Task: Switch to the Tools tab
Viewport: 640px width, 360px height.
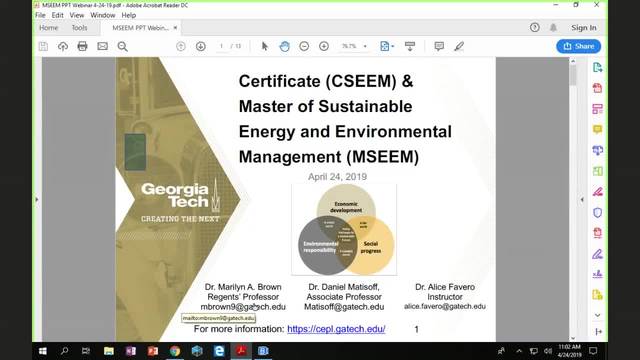Action: pyautogui.click(x=79, y=28)
